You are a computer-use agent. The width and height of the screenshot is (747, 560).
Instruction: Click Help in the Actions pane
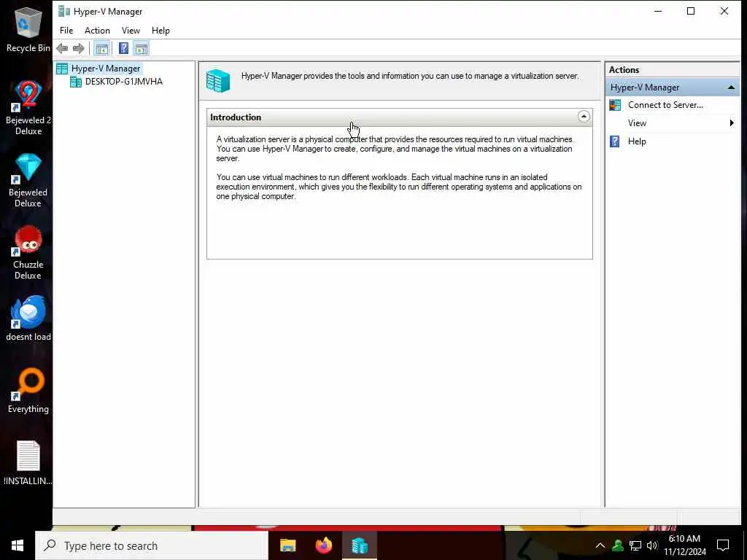636,141
